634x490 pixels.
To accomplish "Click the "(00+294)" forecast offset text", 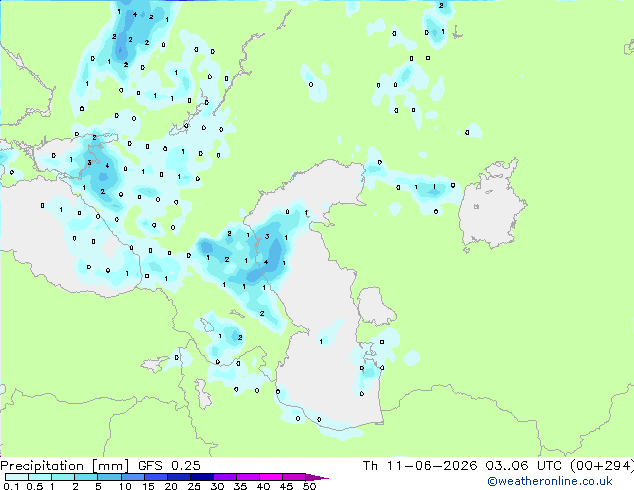I will (x=602, y=466).
